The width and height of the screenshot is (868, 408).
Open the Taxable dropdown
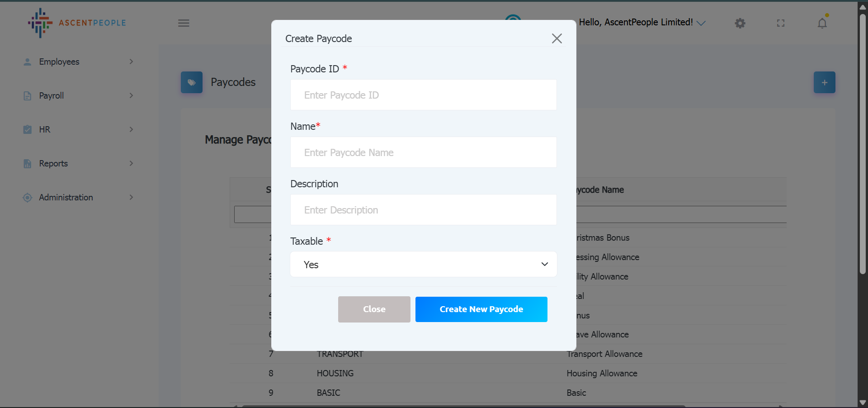point(424,265)
